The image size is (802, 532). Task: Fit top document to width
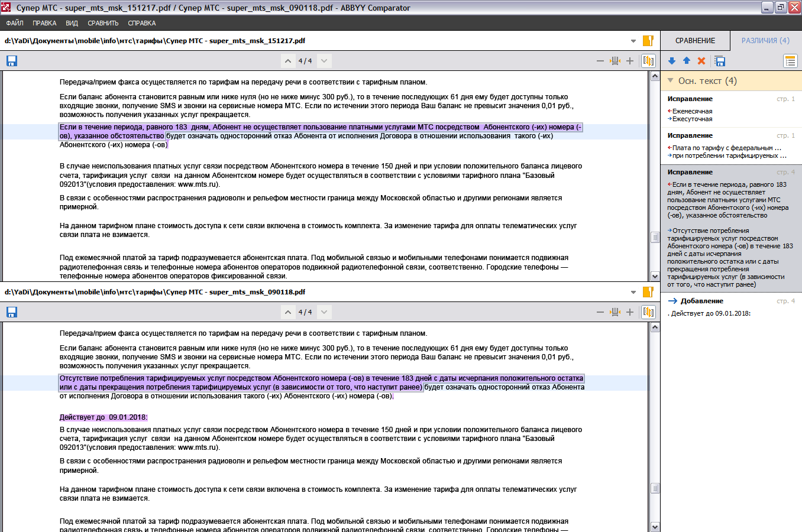pyautogui.click(x=615, y=61)
